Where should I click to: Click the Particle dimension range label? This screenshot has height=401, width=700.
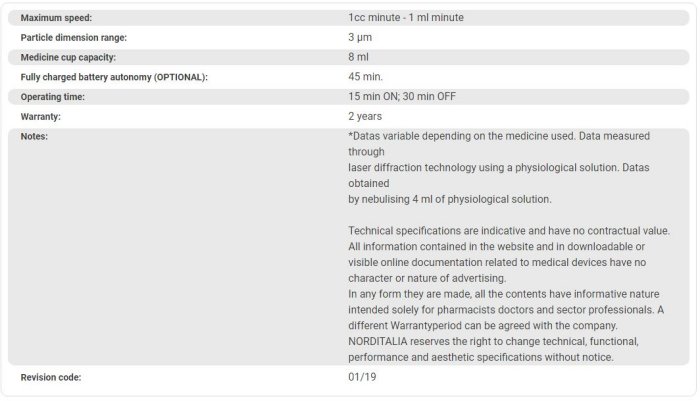click(x=74, y=37)
